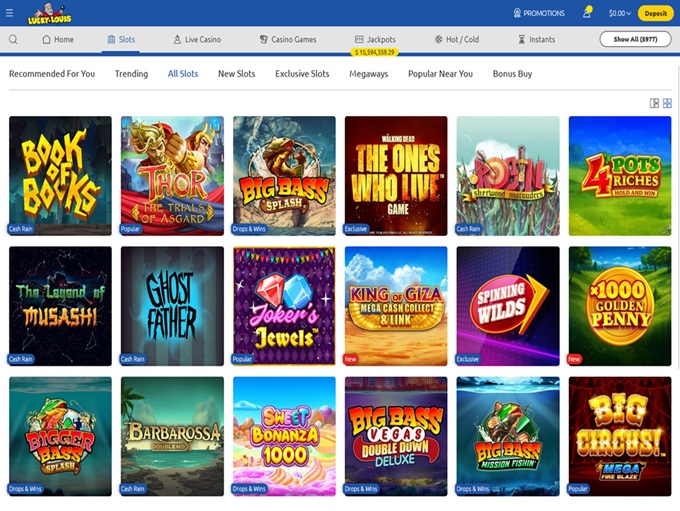Switch to New Slots tab
Image resolution: width=680 pixels, height=511 pixels.
(x=236, y=74)
